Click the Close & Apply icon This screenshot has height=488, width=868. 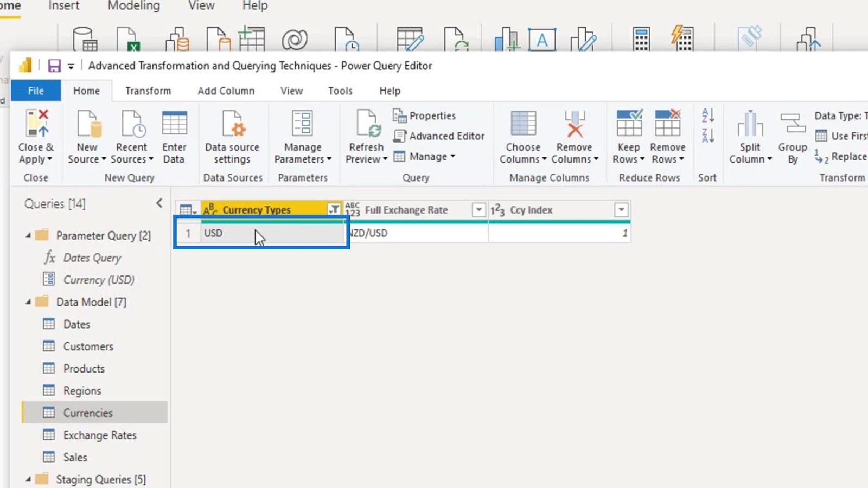click(37, 123)
